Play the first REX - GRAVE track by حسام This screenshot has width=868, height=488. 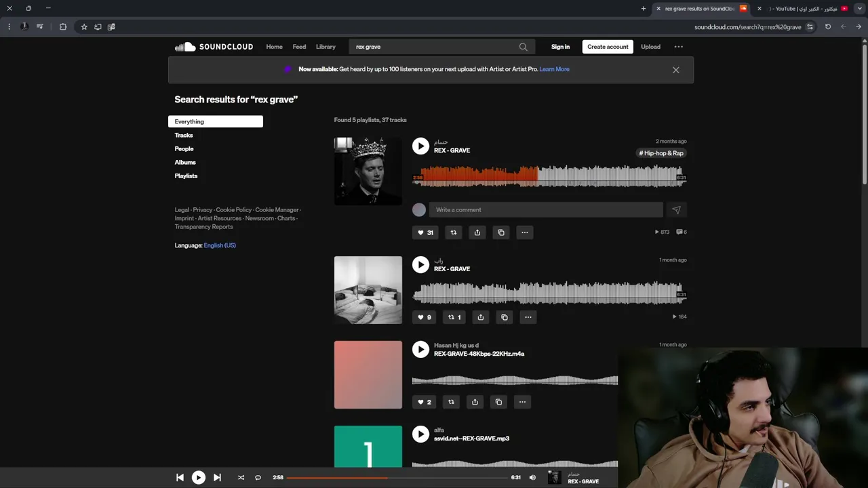point(420,146)
